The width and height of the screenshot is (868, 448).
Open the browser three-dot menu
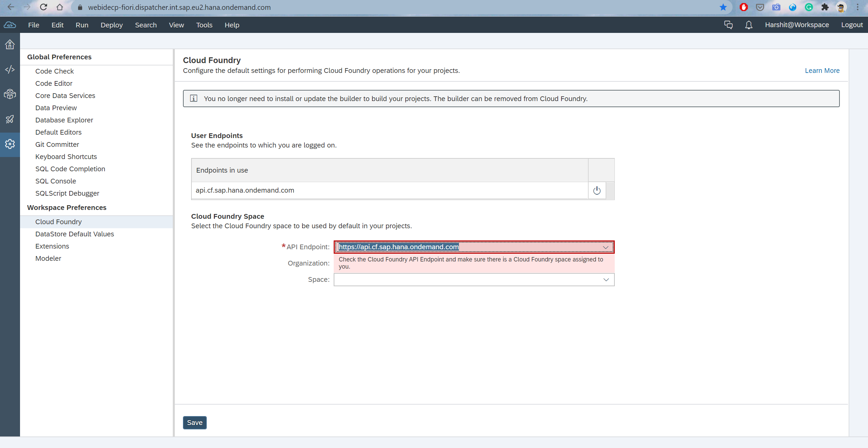point(858,7)
